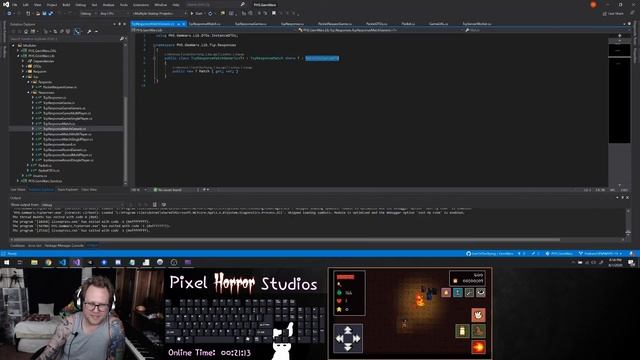Click the git branch indicator in status bar

coord(600,253)
